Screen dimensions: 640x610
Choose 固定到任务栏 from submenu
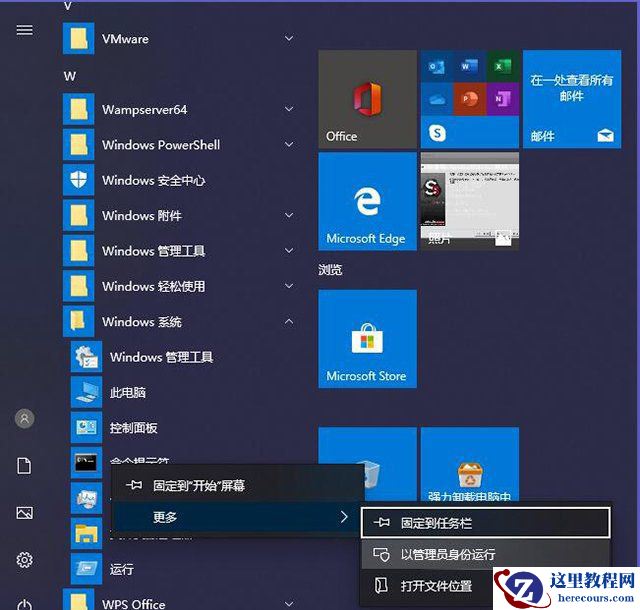click(486, 523)
